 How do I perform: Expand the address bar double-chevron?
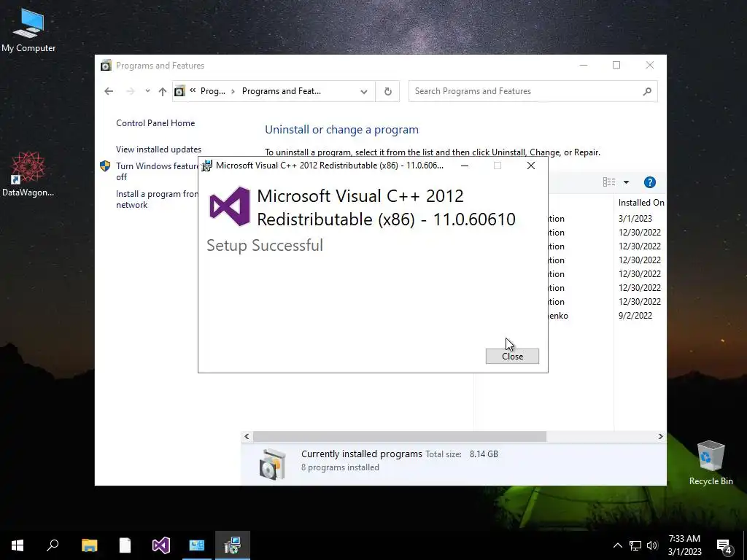[193, 90]
